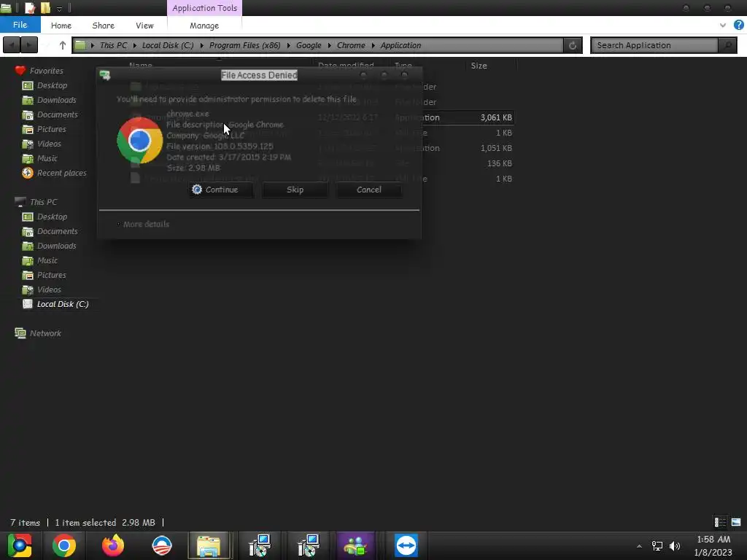Launch Firefox from the taskbar
The width and height of the screenshot is (747, 560).
click(113, 545)
